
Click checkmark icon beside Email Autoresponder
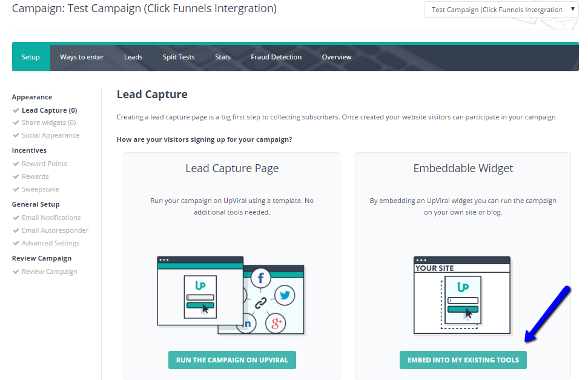(16, 230)
